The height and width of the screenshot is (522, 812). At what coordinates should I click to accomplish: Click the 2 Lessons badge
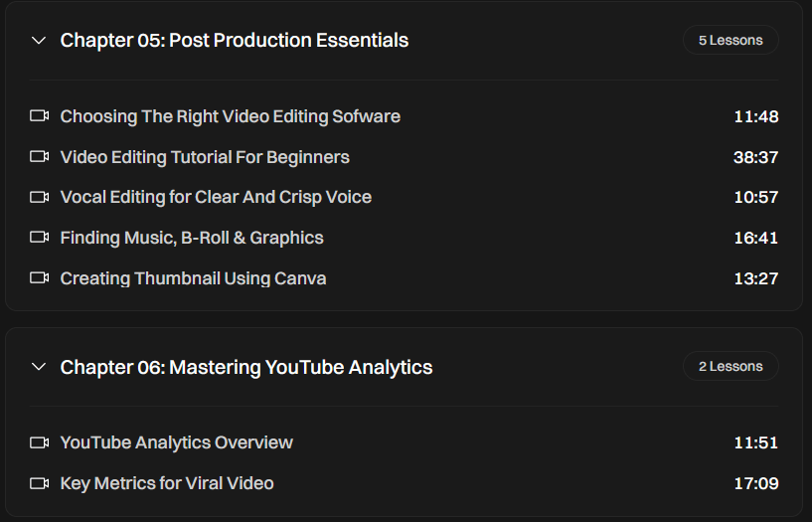click(x=731, y=367)
